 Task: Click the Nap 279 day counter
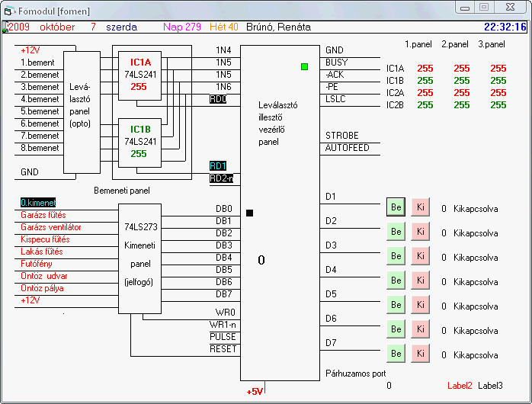(x=182, y=27)
